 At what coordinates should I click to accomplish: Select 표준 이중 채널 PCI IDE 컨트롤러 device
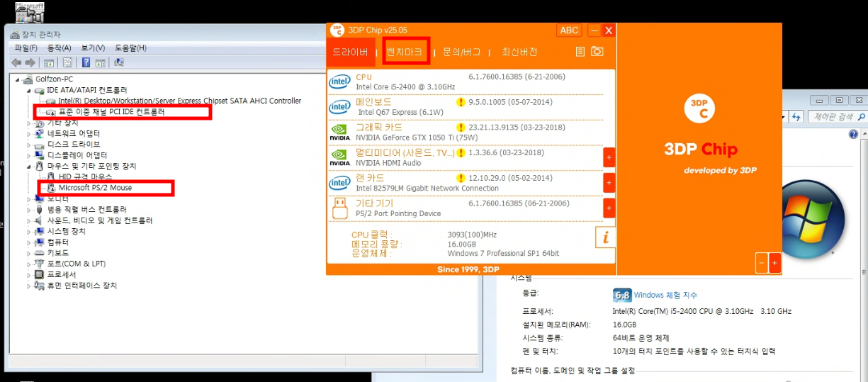point(111,112)
